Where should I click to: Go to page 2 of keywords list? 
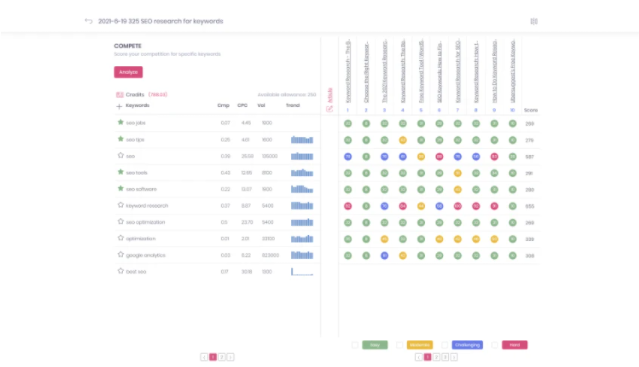(222, 357)
